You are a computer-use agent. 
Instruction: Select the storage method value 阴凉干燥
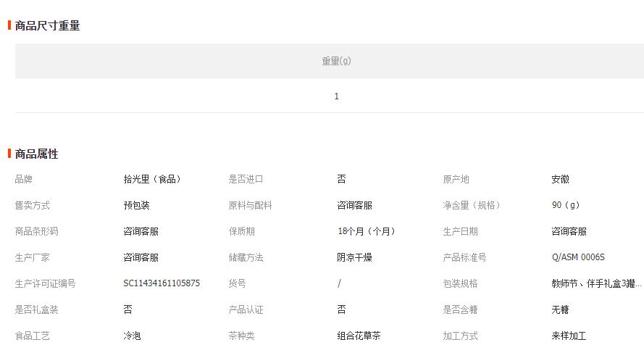tap(354, 257)
